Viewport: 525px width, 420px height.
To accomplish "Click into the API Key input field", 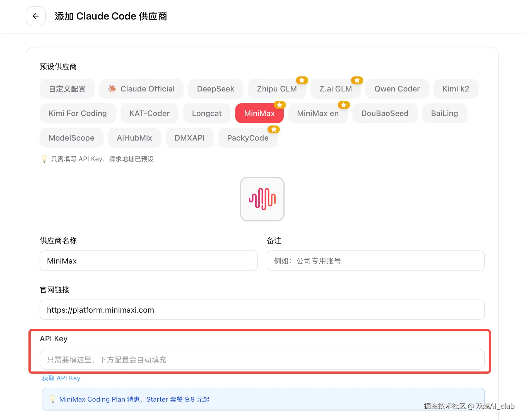I will 262,359.
